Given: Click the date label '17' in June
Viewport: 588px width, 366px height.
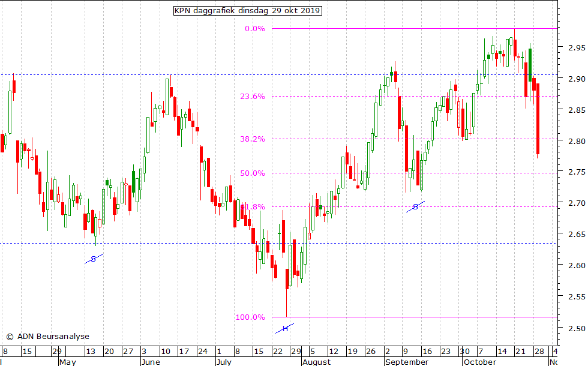Looking at the screenshot, I should pos(184,352).
